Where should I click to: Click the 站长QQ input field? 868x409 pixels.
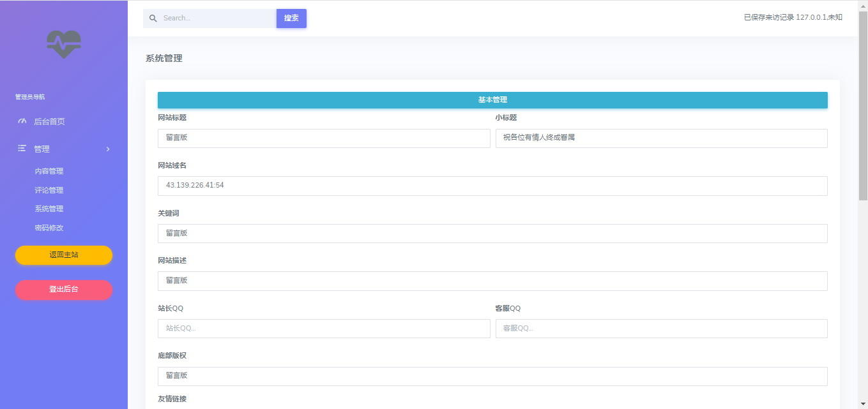tap(324, 329)
